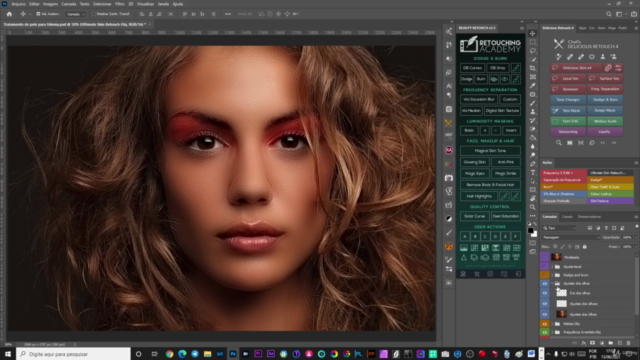Show the hidden Dodge and burn group
The image size is (640, 360).
pyautogui.click(x=545, y=275)
